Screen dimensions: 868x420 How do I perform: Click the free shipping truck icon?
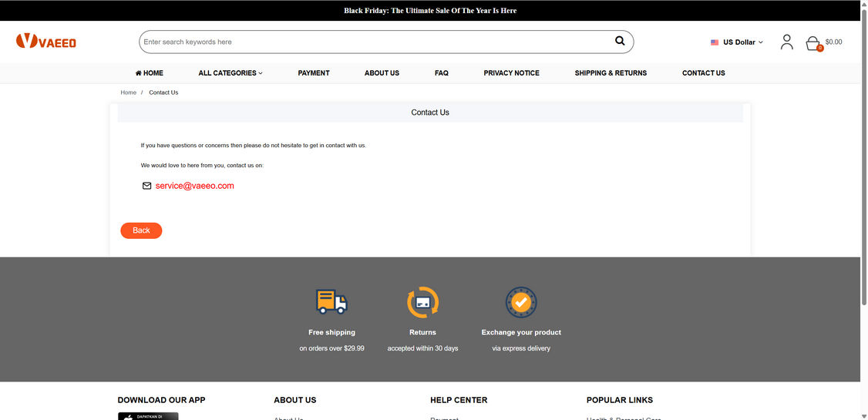coord(331,302)
